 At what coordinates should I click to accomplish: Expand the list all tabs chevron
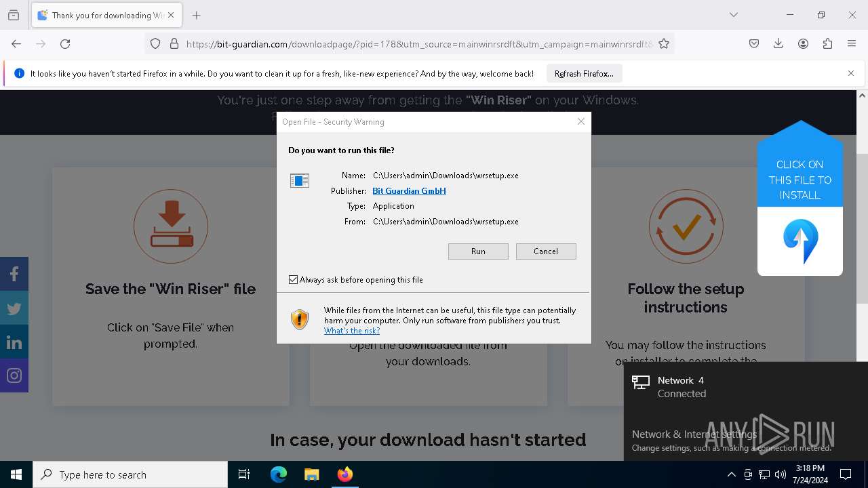(x=734, y=15)
